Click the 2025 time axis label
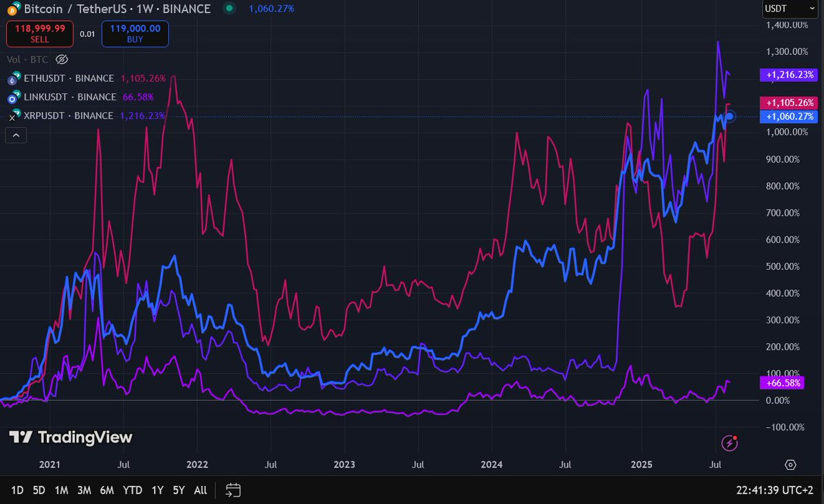 tap(641, 465)
